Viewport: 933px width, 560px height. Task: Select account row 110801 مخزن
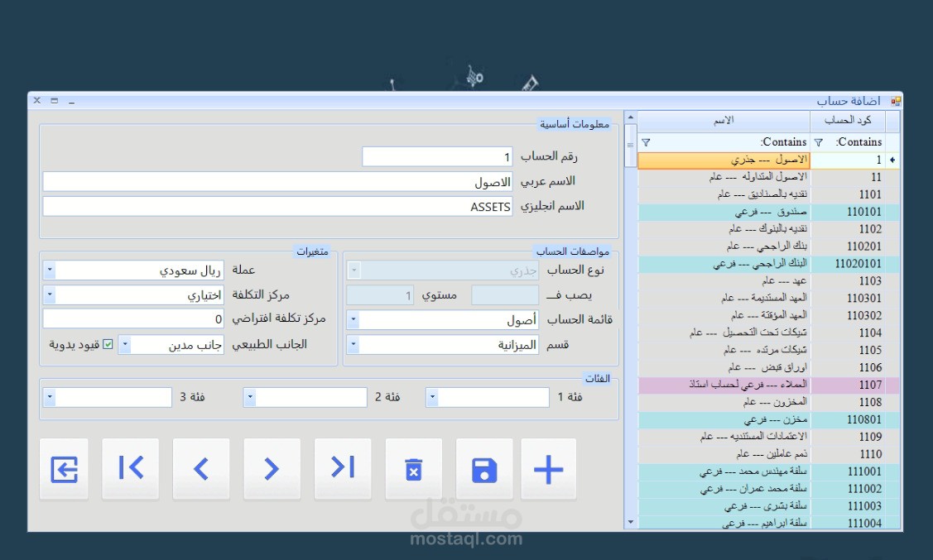pos(767,419)
